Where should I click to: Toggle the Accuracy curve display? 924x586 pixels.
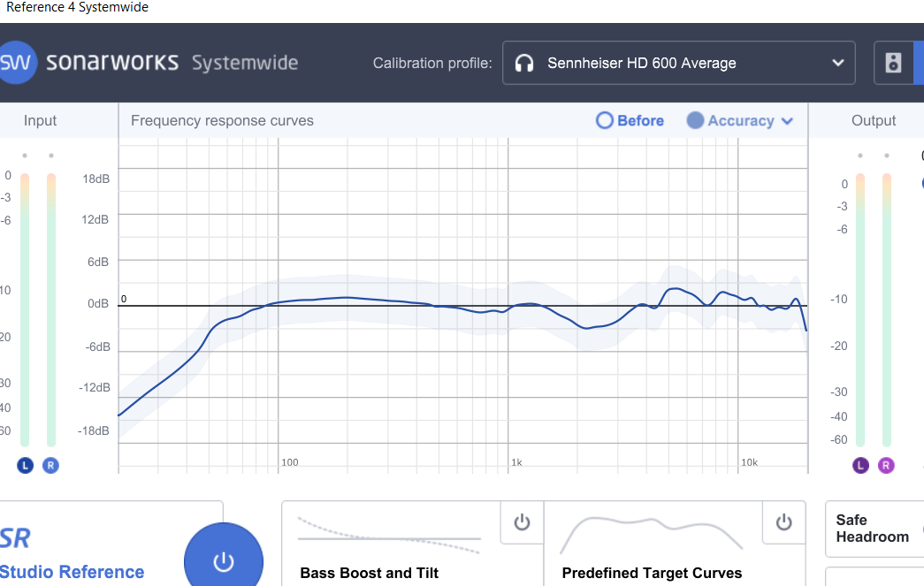[x=695, y=120]
